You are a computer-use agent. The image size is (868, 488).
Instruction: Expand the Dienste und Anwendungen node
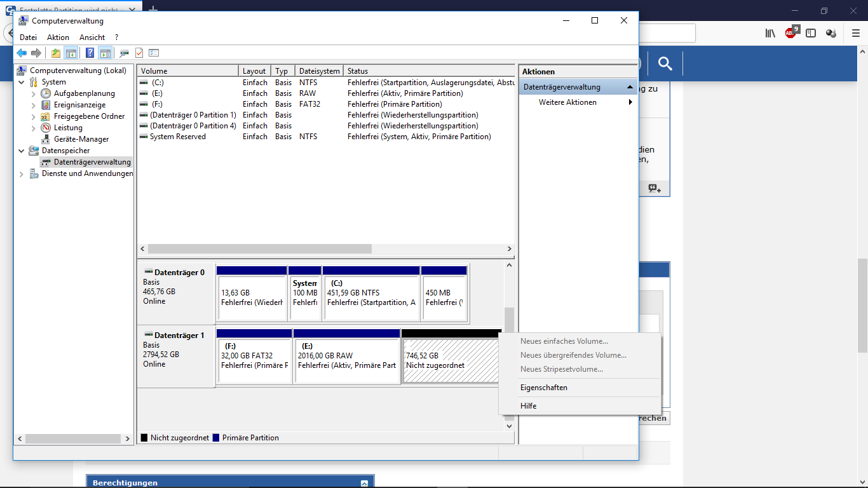click(22, 173)
